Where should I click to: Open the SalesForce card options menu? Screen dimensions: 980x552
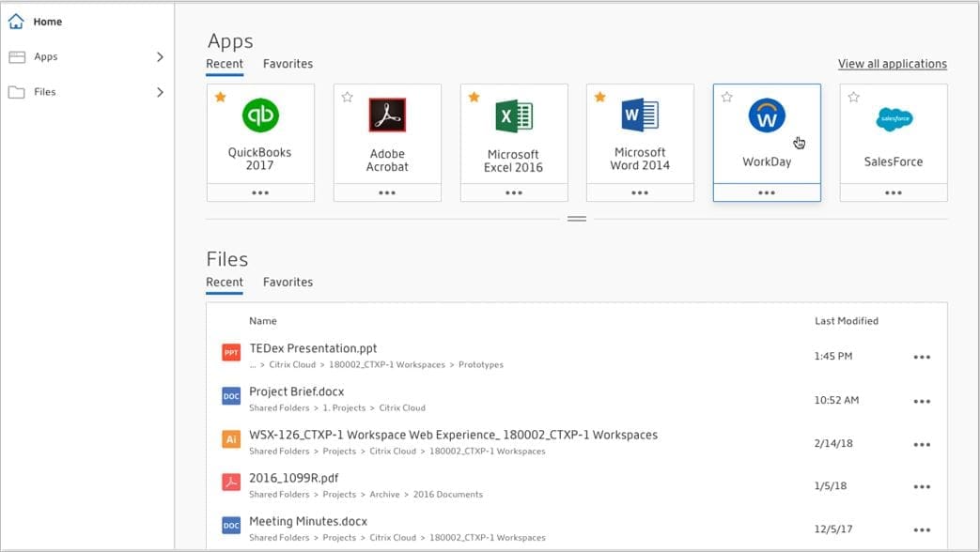point(894,193)
